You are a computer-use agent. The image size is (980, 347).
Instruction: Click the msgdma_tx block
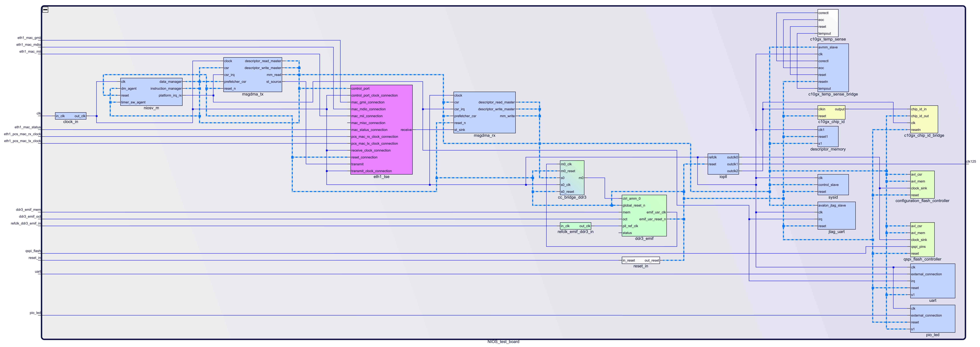(253, 75)
